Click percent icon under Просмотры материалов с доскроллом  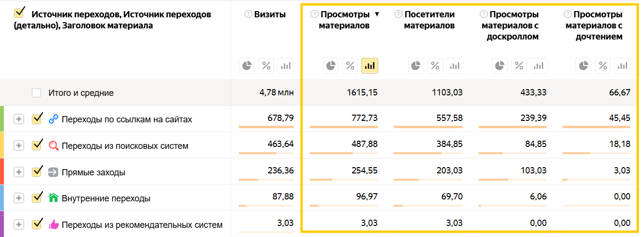point(519,66)
